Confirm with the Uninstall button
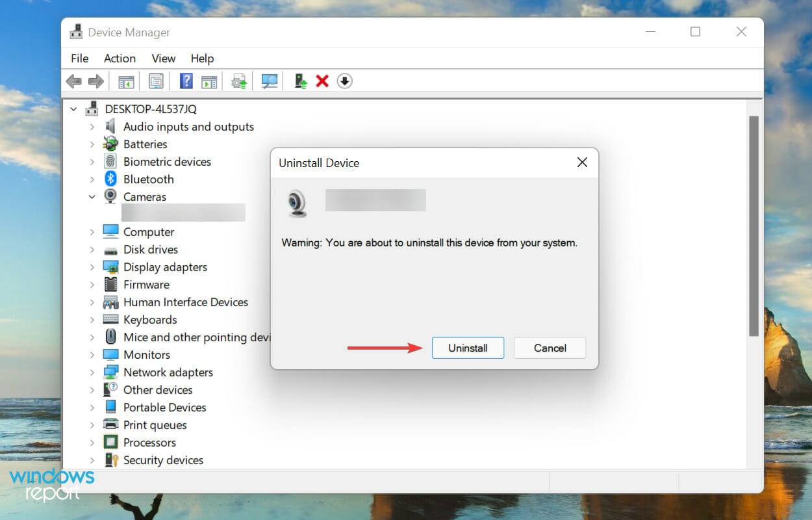812x520 pixels. [468, 348]
